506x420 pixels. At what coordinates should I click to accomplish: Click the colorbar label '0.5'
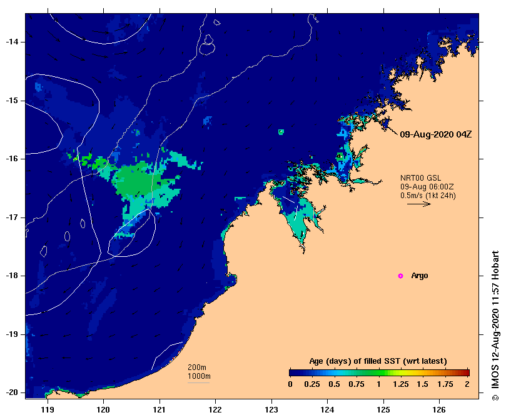pos(335,384)
